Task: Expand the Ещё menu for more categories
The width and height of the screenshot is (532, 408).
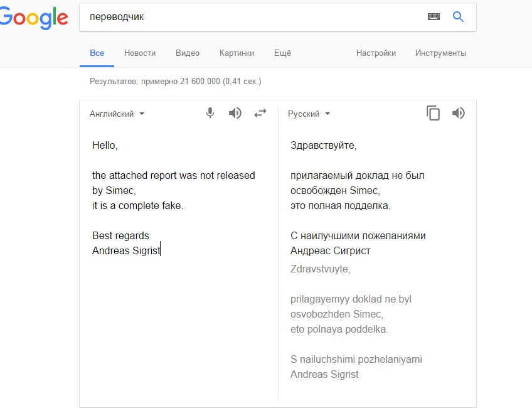Action: (x=282, y=53)
